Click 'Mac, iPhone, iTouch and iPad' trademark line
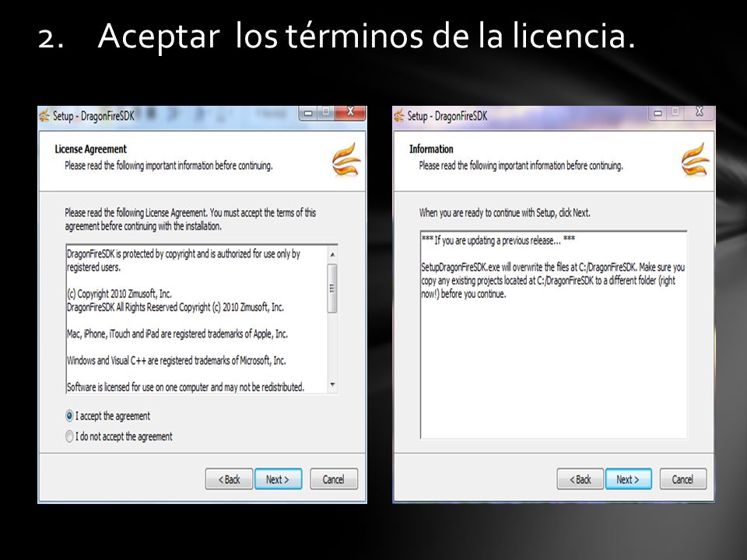Screen dimensions: 747x560 [x=177, y=334]
